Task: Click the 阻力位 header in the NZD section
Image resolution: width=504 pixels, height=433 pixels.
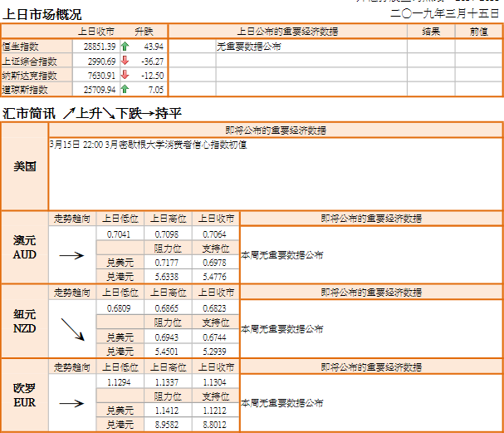Action: tap(168, 322)
